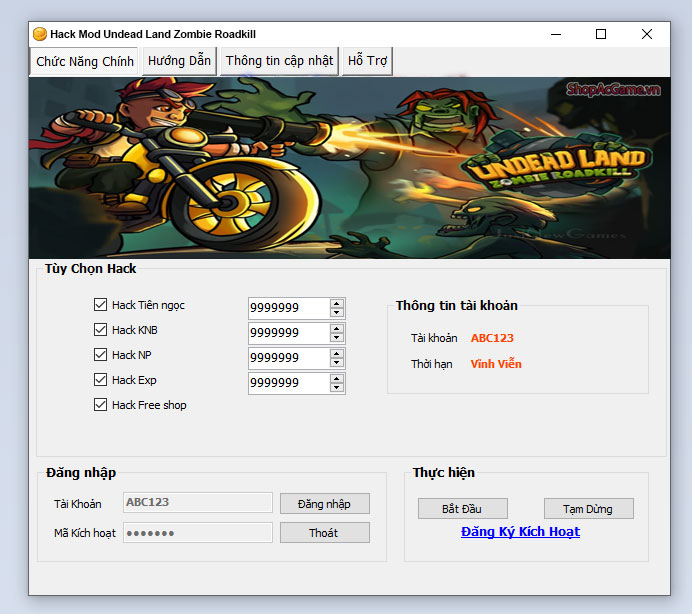Close the Hack Mod window
The image size is (693, 616).
(647, 34)
